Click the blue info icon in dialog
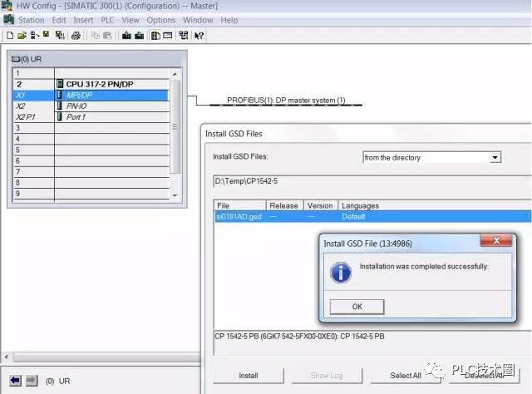Screen dimensions: 532x394 tap(341, 273)
